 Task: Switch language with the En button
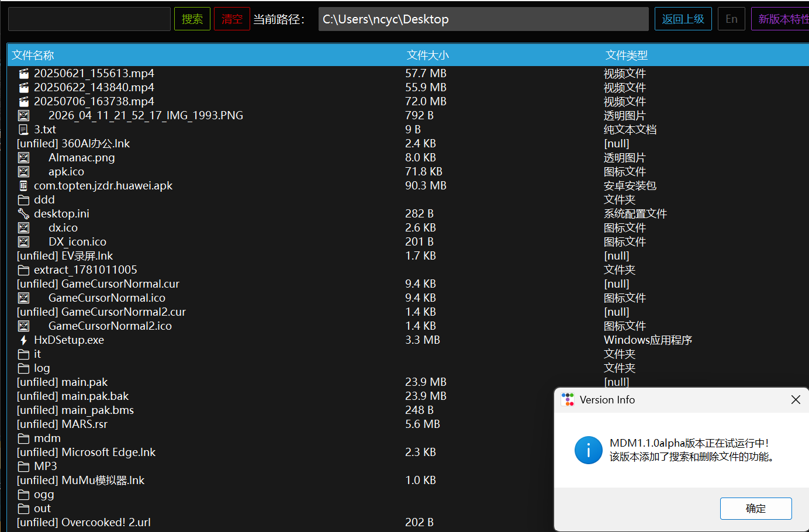coord(731,19)
